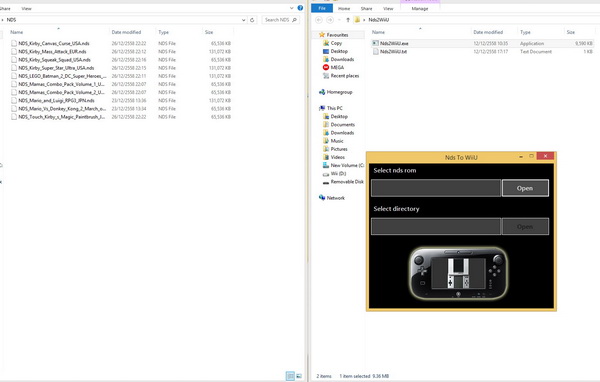Select Removable Disk in navigation pane
This screenshot has height=382, width=600.
click(x=347, y=182)
